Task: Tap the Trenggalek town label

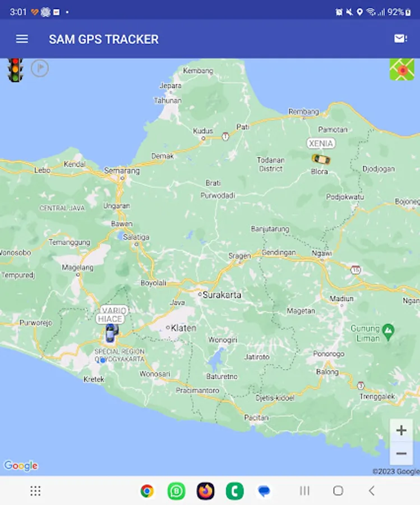Action: [x=377, y=397]
